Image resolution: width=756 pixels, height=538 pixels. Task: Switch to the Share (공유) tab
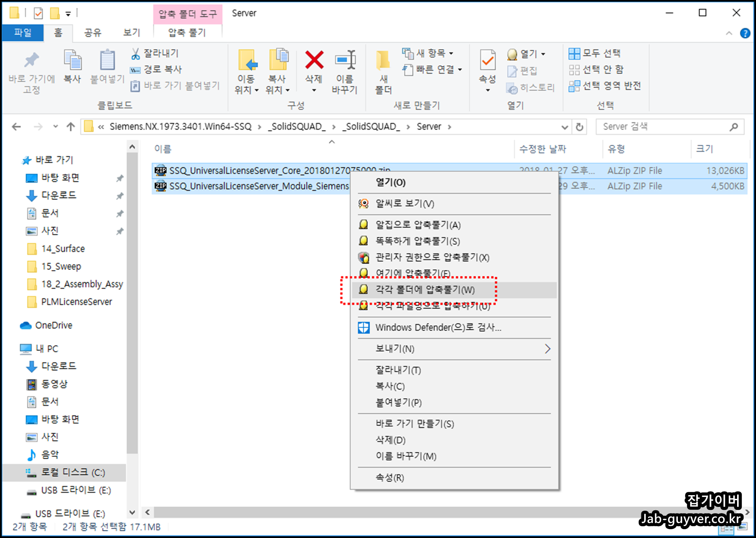pyautogui.click(x=93, y=32)
